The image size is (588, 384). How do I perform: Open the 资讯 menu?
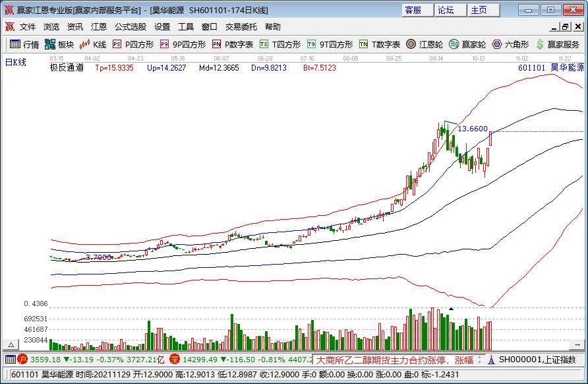pos(75,26)
